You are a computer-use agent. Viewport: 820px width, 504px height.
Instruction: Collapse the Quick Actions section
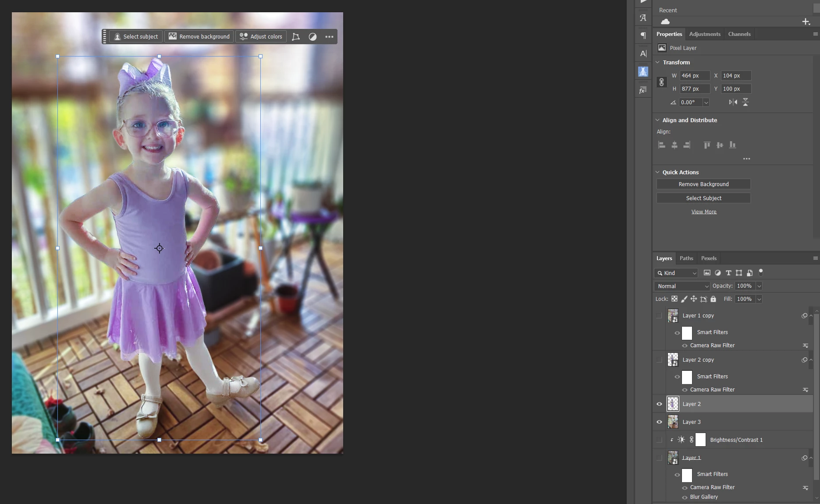(657, 172)
